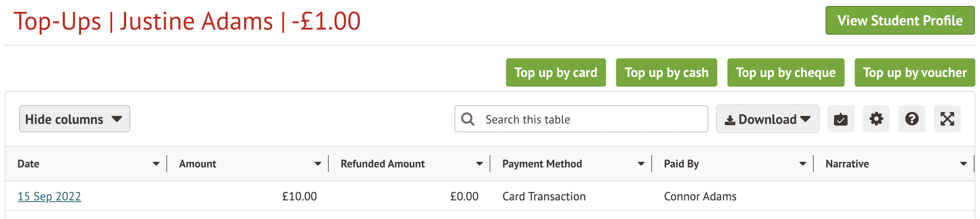Click the help question mark icon
The height and width of the screenshot is (219, 980).
tap(911, 119)
